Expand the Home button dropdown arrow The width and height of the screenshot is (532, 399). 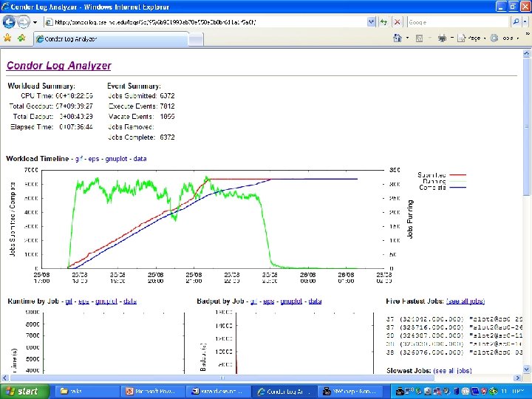pos(407,38)
